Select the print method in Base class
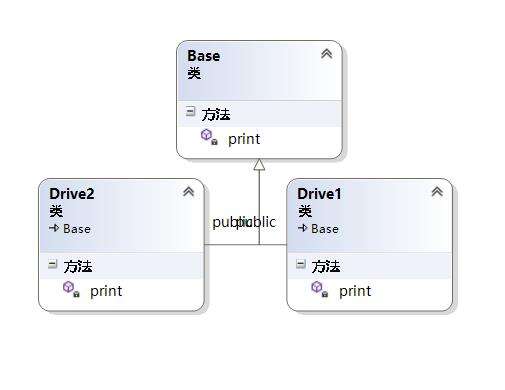This screenshot has height=390, width=505. pos(244,139)
